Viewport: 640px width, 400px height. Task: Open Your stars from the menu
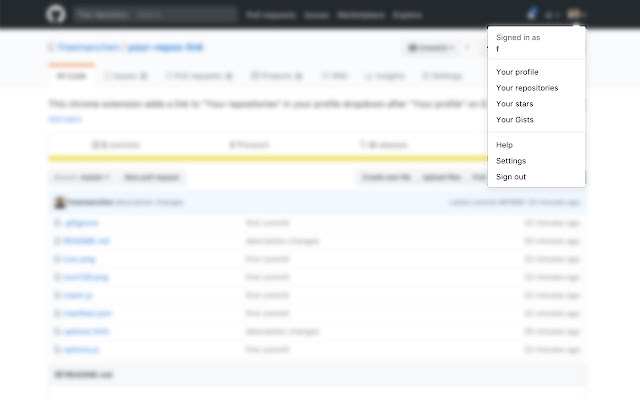pos(515,104)
